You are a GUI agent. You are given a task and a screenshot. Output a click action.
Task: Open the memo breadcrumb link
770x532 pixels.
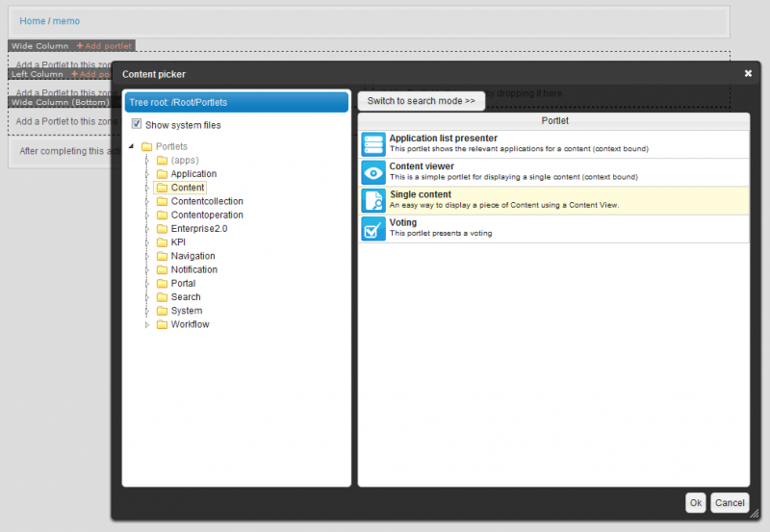click(66, 21)
